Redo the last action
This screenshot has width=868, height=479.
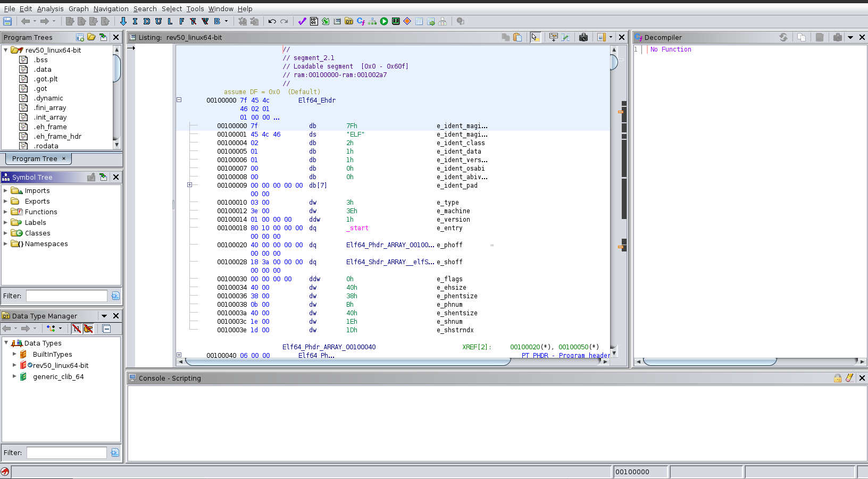point(284,21)
